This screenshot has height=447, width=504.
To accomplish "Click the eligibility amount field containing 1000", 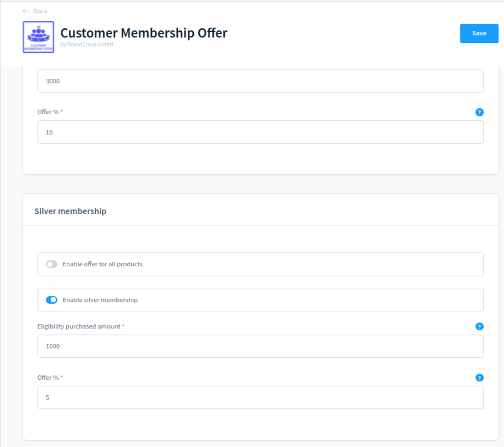I will pyautogui.click(x=261, y=346).
